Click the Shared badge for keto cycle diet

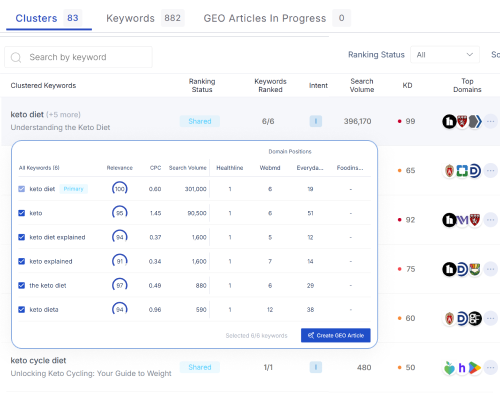[x=200, y=367]
